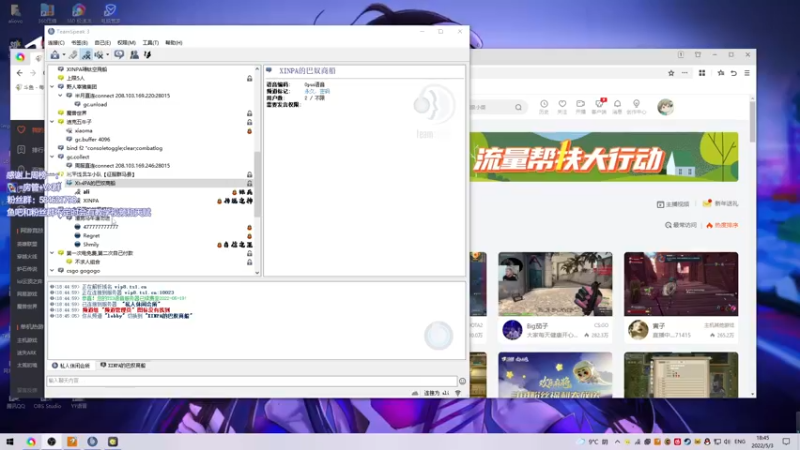Click the TeamSpeak chat bubble toolbar icon
Screen dimensions: 800x450
click(119, 55)
